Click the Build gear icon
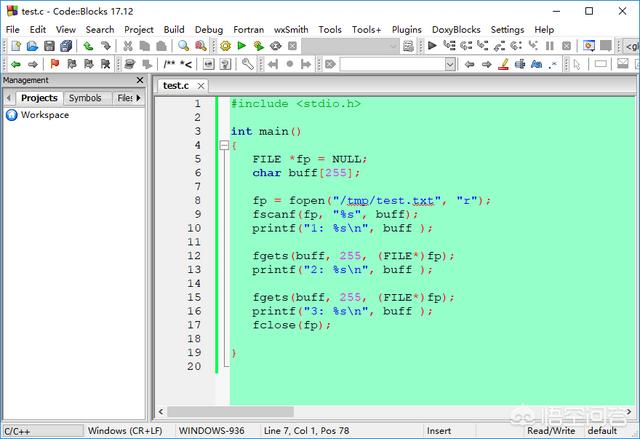This screenshot has width=640, height=439. (225, 46)
